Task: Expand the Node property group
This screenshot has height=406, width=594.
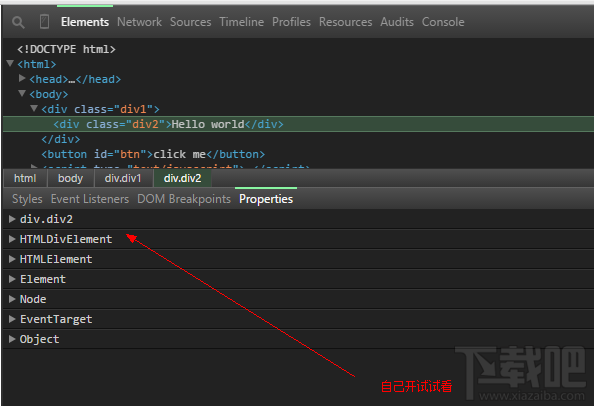Action: point(12,299)
